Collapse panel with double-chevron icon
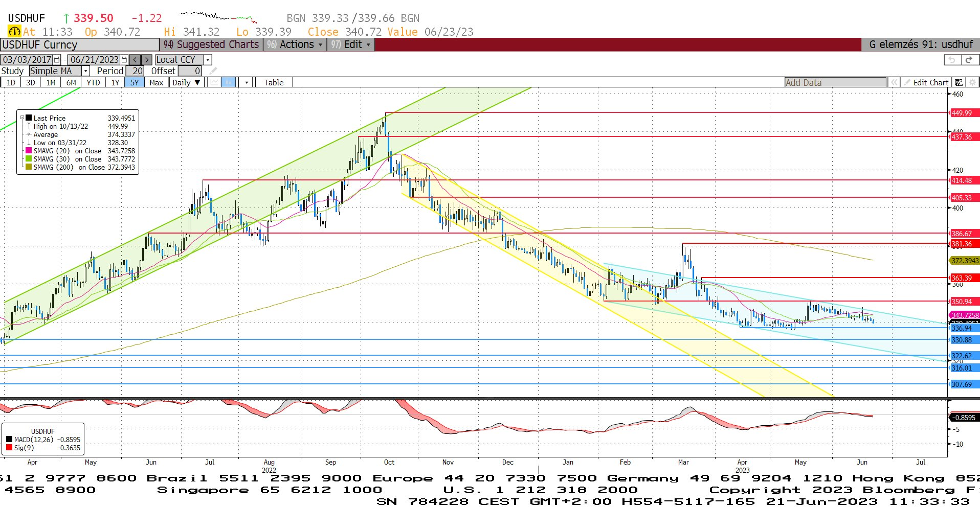This screenshot has height=530, width=980. [x=894, y=82]
